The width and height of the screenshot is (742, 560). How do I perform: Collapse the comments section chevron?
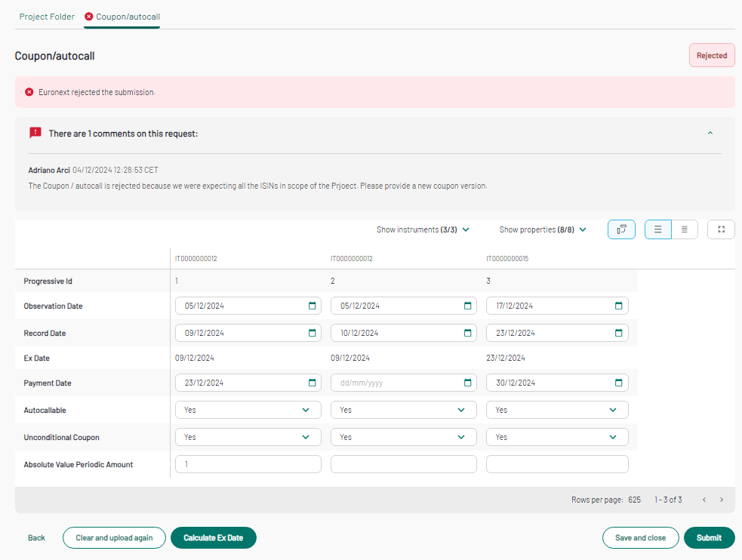click(710, 134)
